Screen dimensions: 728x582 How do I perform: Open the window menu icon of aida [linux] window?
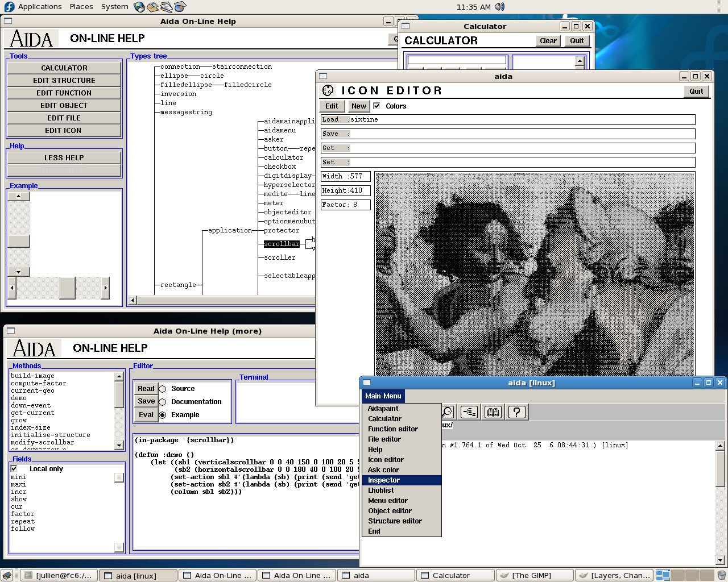point(367,383)
